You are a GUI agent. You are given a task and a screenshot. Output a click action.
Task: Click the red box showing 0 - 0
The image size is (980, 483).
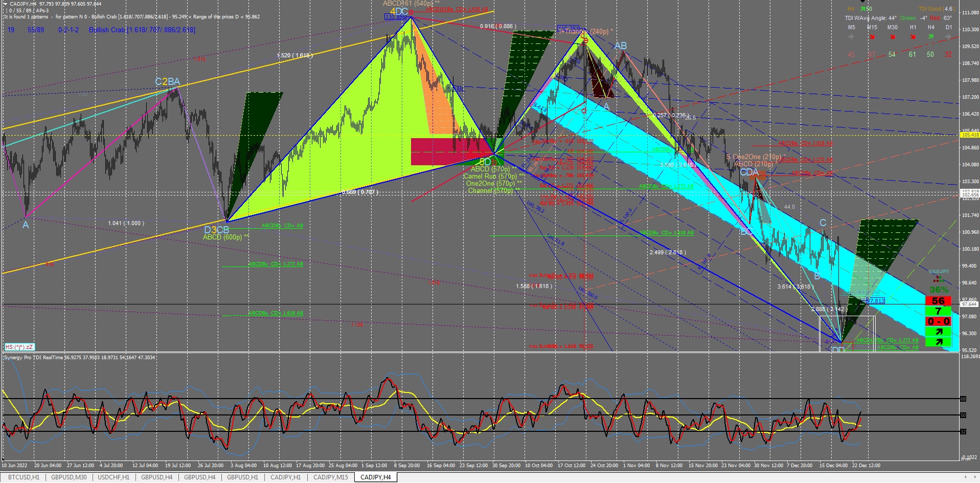[x=938, y=321]
